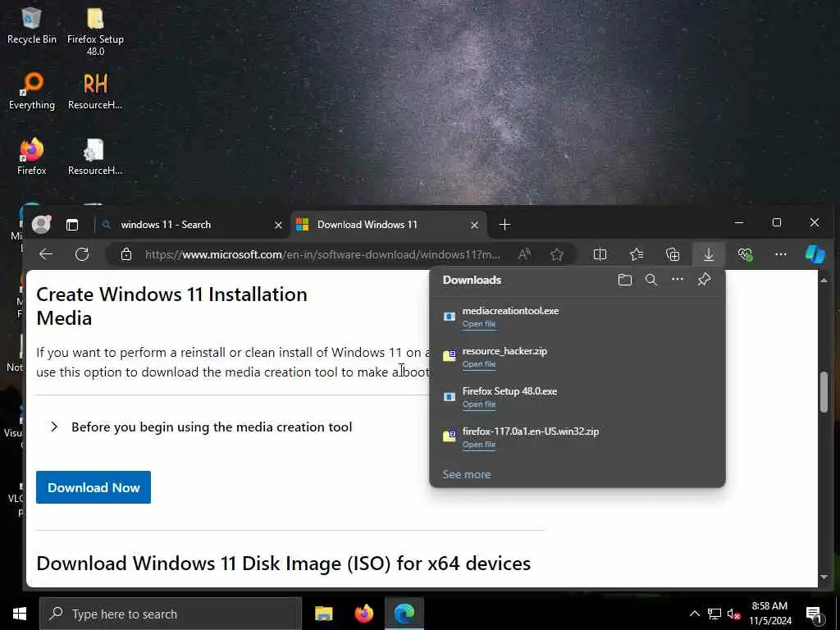This screenshot has width=840, height=630.
Task: Click the scrollbar down arrow
Action: pyautogui.click(x=824, y=577)
